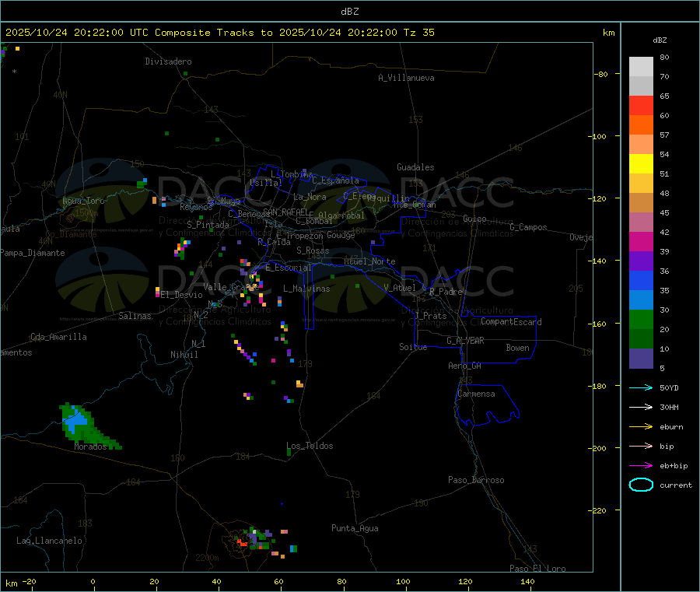Click the dBZ title at top
700x592 pixels.
coord(349,12)
